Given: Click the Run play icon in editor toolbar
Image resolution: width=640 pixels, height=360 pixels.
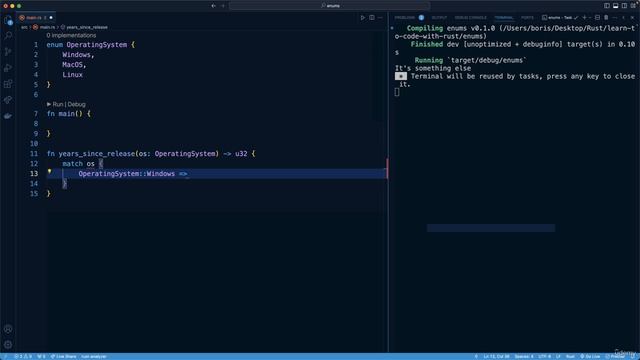Looking at the screenshot, I should pyautogui.click(x=362, y=18).
